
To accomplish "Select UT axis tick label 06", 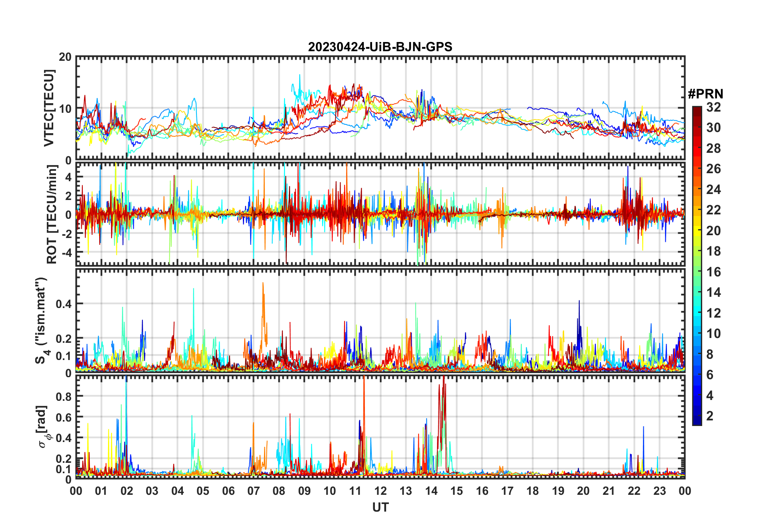I will [228, 491].
